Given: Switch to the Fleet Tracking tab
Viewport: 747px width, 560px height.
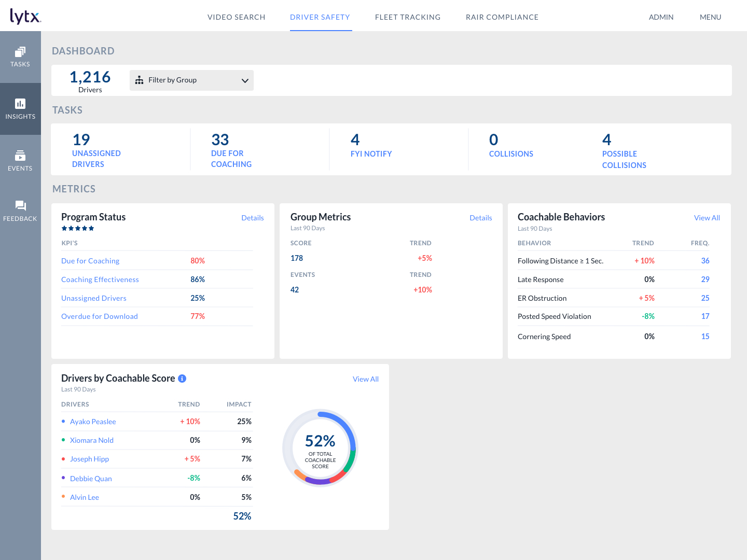Looking at the screenshot, I should point(408,17).
